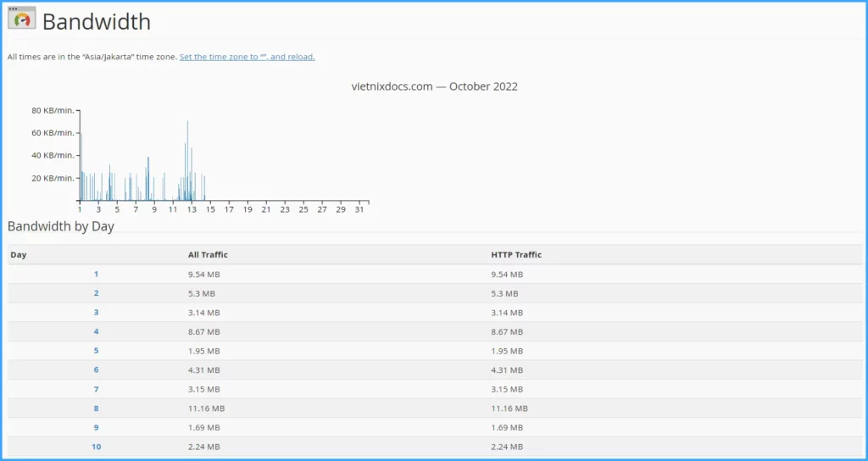Click the 'Day' column header
Viewport: 868px width, 461px height.
(18, 254)
